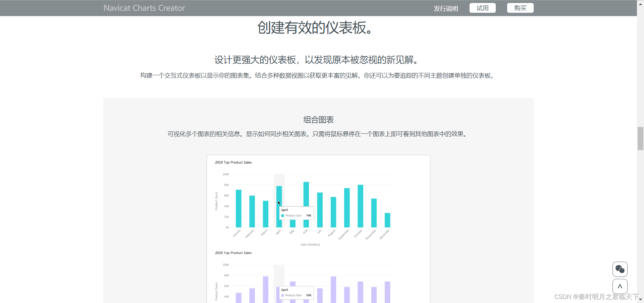
Task: Click the '2020 Top Product Sales' chart title
Action: [233, 253]
